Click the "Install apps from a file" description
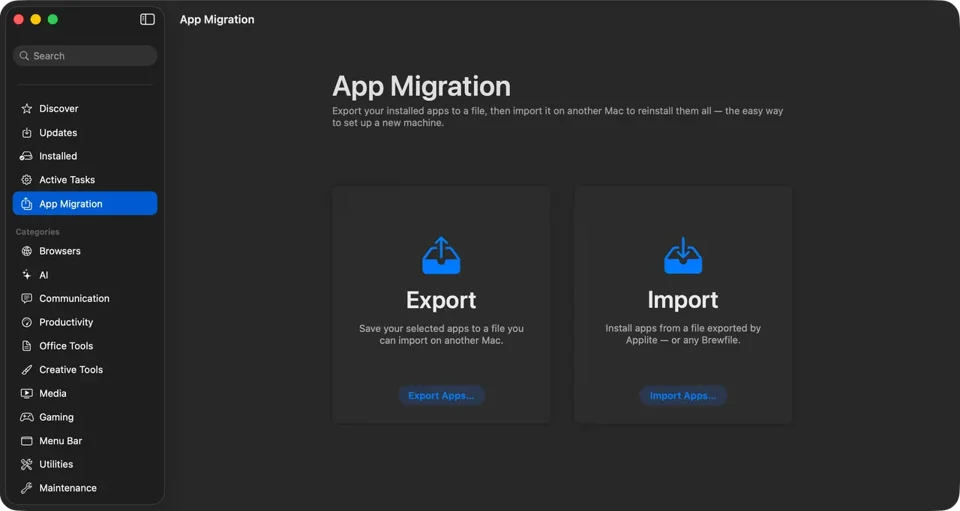 click(x=683, y=334)
